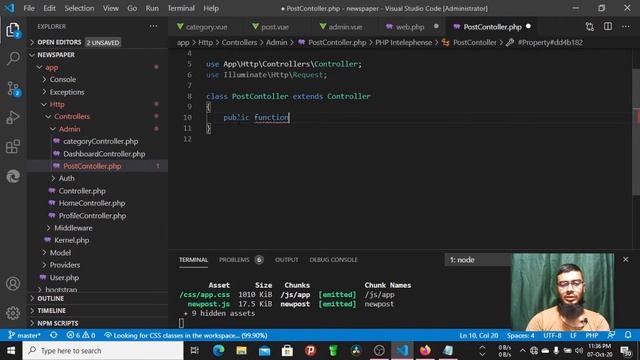Click Ln 10, Col 20 status item
This screenshot has width=640, height=360.
tap(479, 336)
